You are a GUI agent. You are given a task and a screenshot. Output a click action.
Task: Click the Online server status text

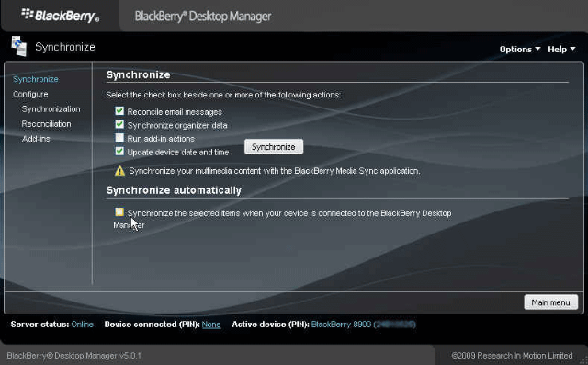point(82,325)
